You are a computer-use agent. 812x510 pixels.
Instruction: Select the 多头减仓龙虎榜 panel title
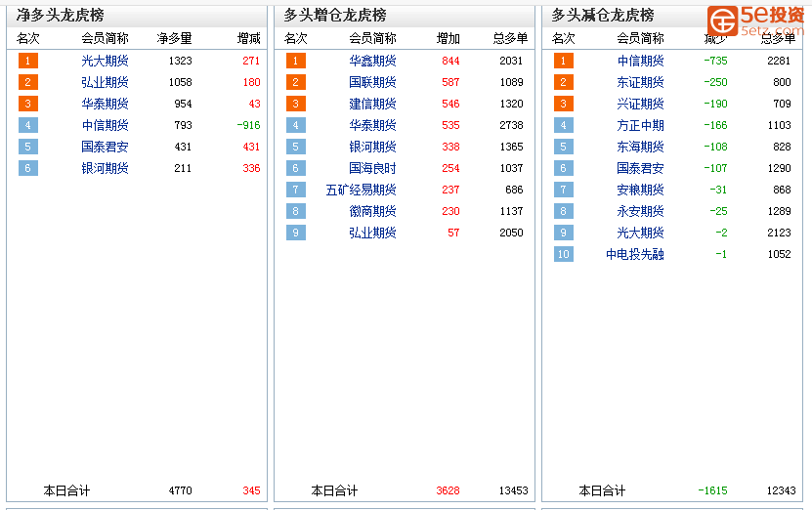pyautogui.click(x=603, y=15)
